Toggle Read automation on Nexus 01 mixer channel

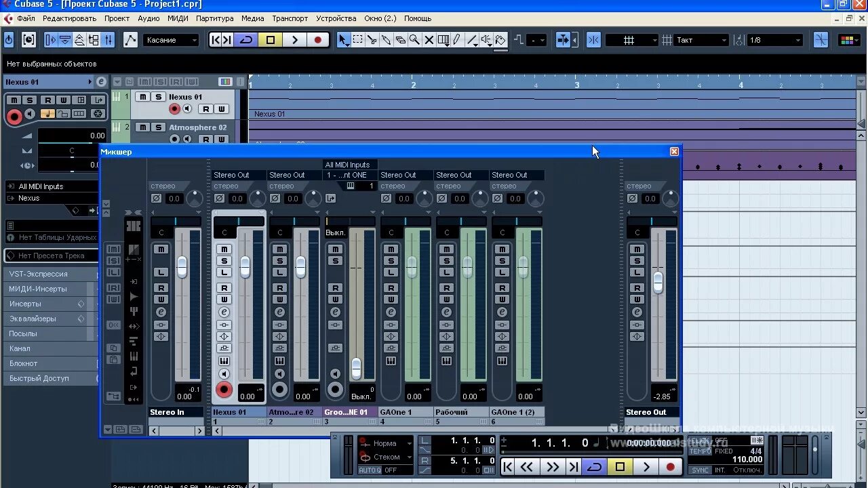click(224, 288)
